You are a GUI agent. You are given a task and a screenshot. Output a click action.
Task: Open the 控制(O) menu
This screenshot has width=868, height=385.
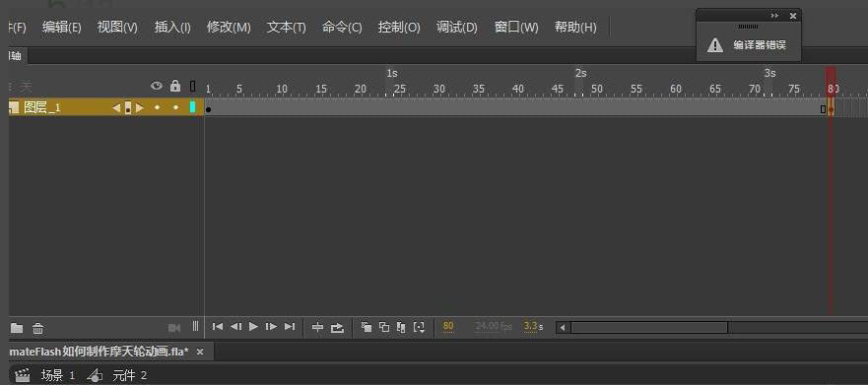399,28
